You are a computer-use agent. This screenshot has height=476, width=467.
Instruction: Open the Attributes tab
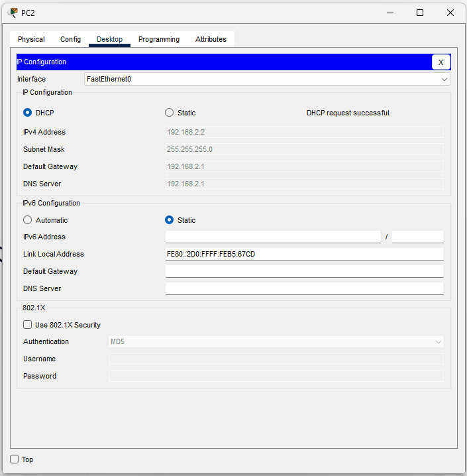(x=211, y=39)
